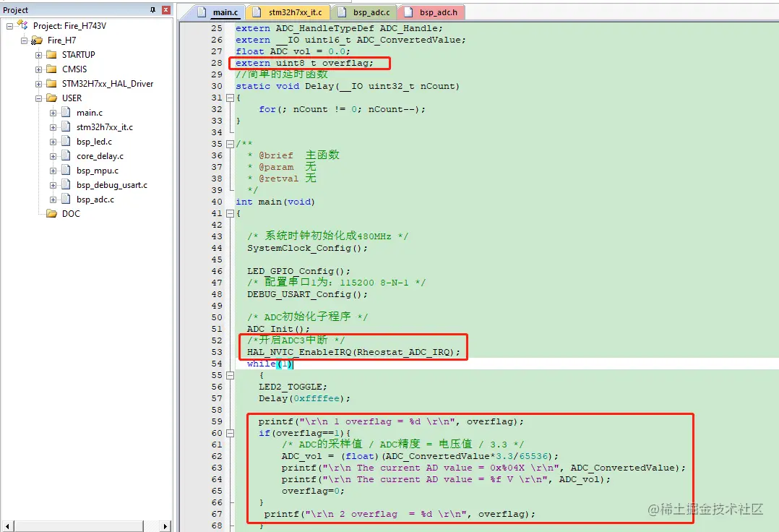The height and width of the screenshot is (532, 779).
Task: Collapse the USER group
Action: click(x=38, y=98)
